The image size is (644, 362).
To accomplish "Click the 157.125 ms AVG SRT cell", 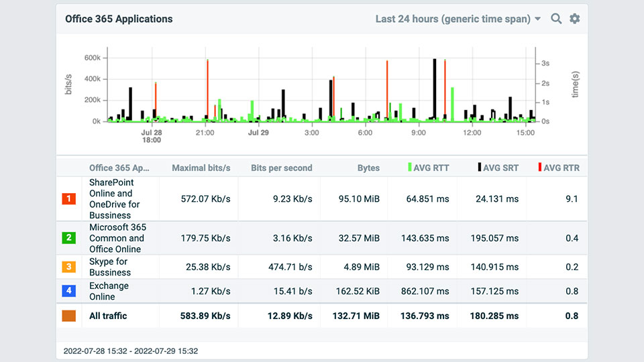I will (x=494, y=291).
